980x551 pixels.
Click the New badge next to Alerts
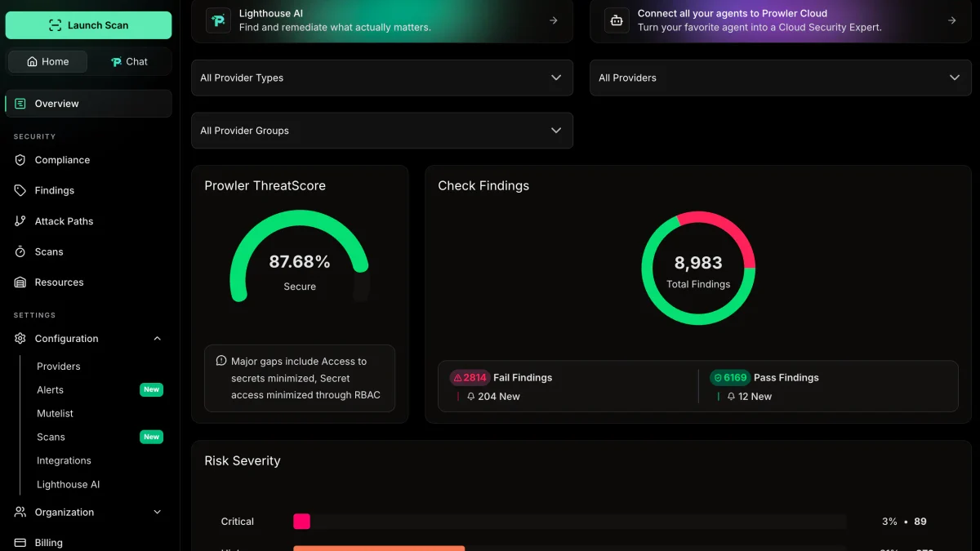click(152, 390)
